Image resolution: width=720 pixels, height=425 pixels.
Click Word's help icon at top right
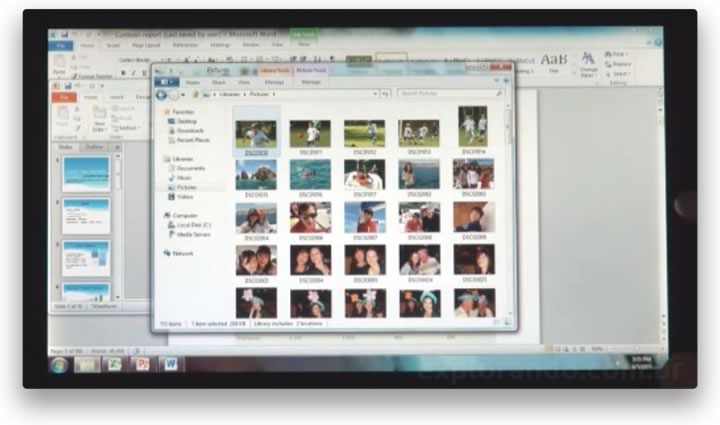point(658,43)
